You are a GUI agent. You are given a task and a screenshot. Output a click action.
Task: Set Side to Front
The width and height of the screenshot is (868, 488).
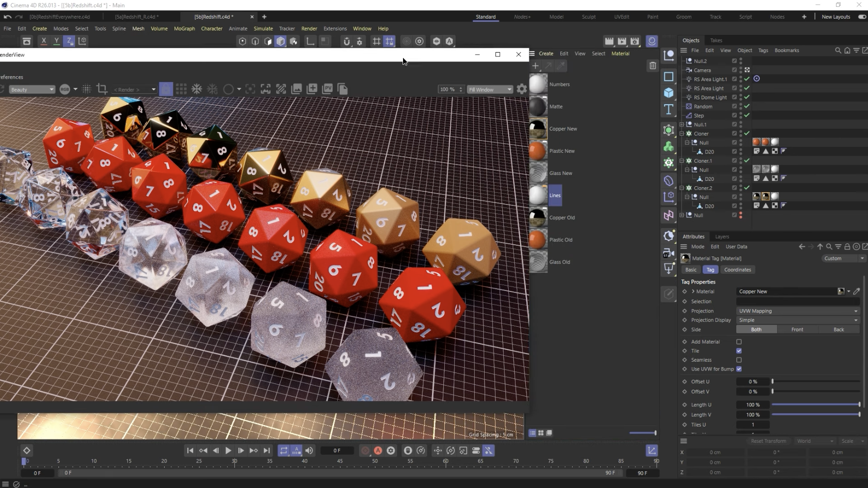tap(797, 330)
